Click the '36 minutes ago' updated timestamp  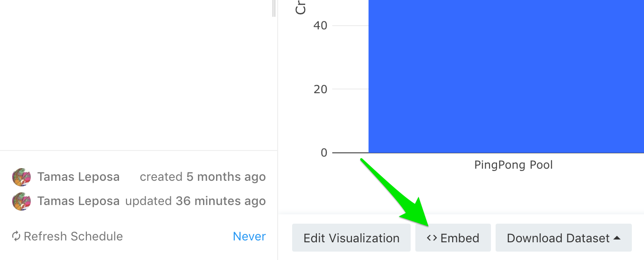[221, 201]
